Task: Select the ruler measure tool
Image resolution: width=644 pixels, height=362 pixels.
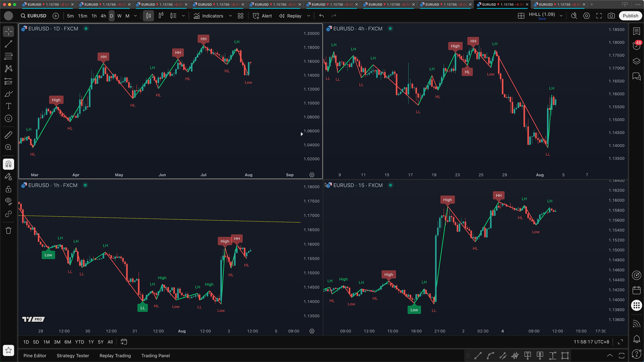Action: 9,135
